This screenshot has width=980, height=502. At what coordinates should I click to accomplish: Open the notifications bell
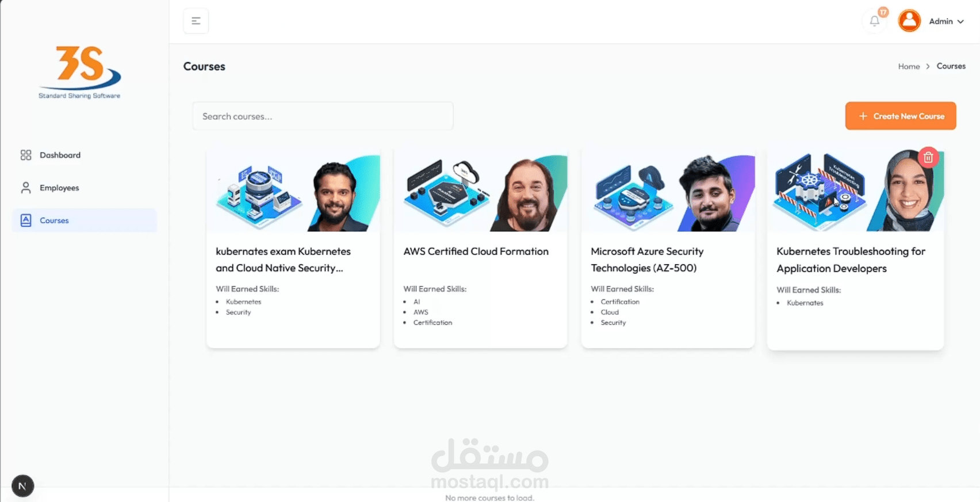tap(875, 21)
